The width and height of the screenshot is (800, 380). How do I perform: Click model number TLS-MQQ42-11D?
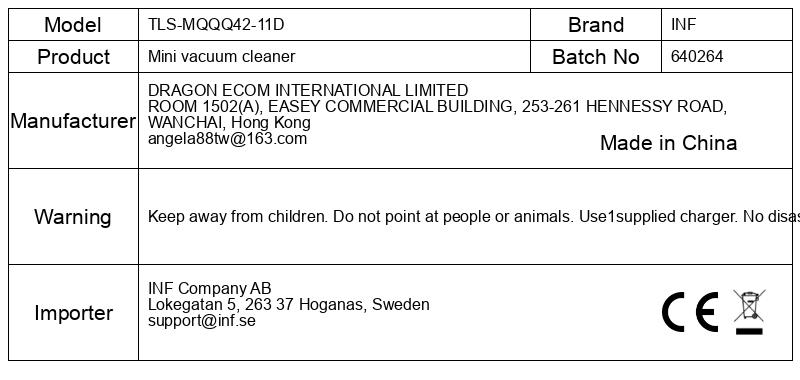[x=216, y=24]
